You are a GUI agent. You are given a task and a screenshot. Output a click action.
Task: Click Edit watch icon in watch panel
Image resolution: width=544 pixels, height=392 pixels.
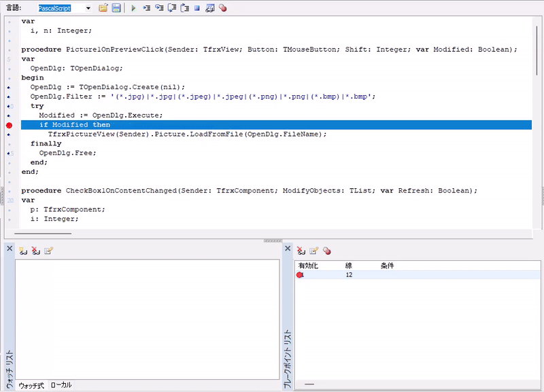tap(48, 251)
